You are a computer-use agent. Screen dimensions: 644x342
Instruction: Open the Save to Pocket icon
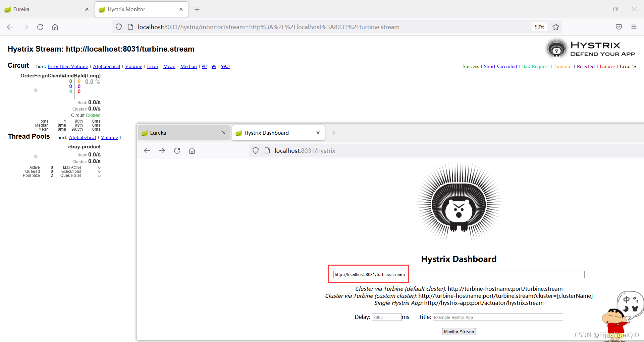619,27
